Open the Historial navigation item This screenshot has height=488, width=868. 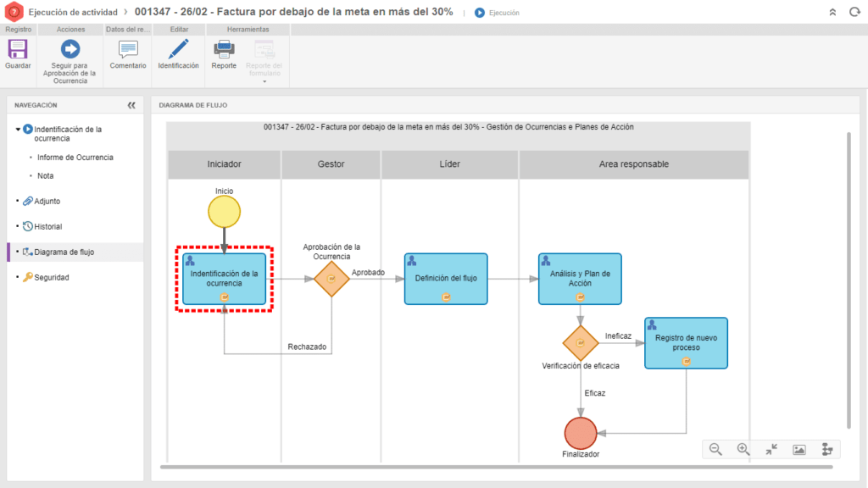(x=47, y=227)
